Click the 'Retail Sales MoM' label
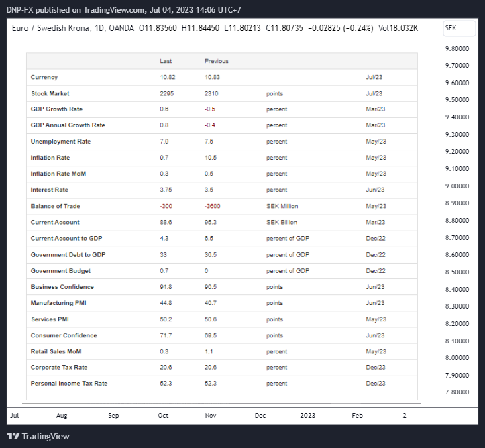Screen dimensions: 485x448 tap(56, 351)
